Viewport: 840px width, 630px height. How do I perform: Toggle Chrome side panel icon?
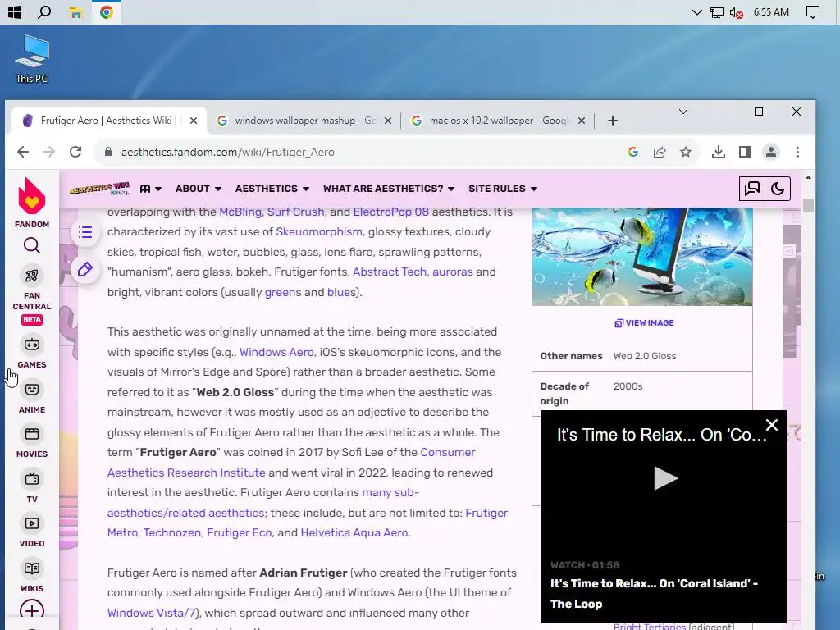pos(745,152)
